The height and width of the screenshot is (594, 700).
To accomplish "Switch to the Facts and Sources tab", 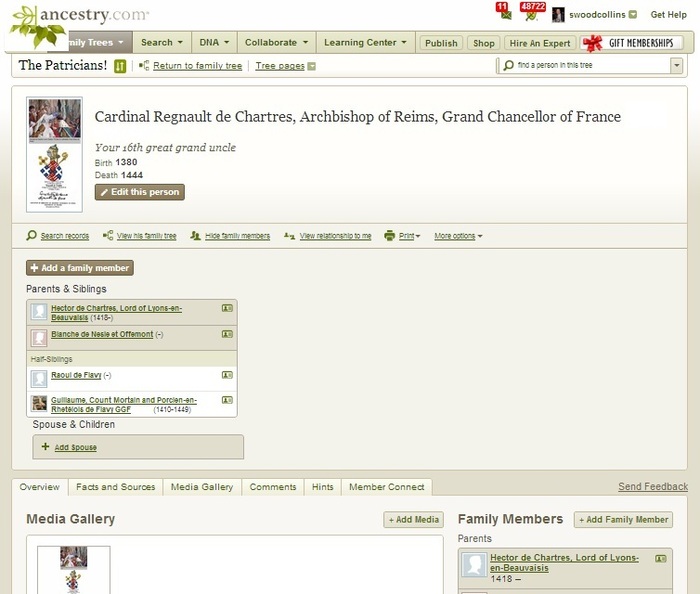I will [116, 487].
